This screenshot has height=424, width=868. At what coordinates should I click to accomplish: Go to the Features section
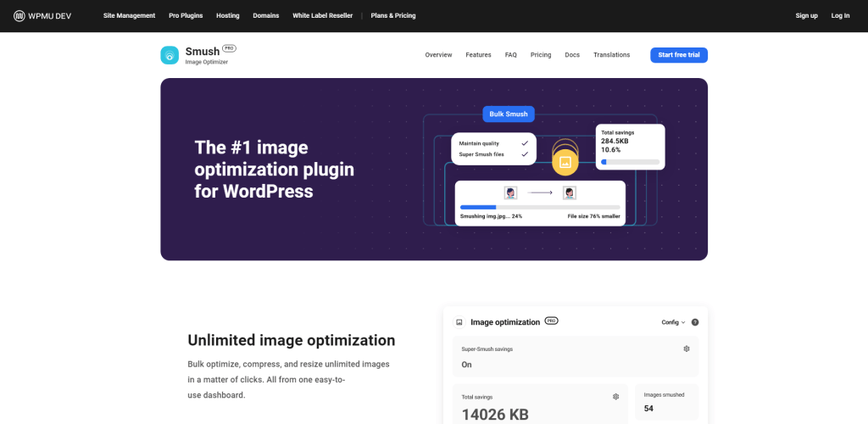pos(478,55)
